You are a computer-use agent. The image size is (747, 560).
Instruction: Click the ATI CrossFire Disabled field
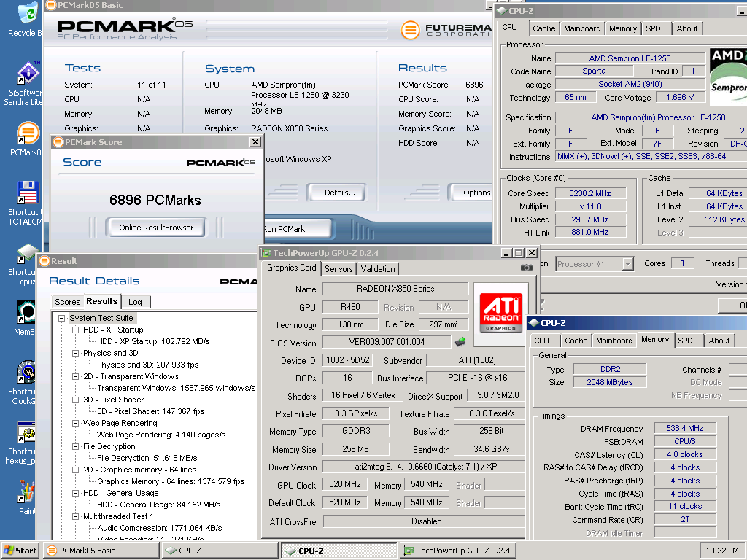(x=424, y=521)
